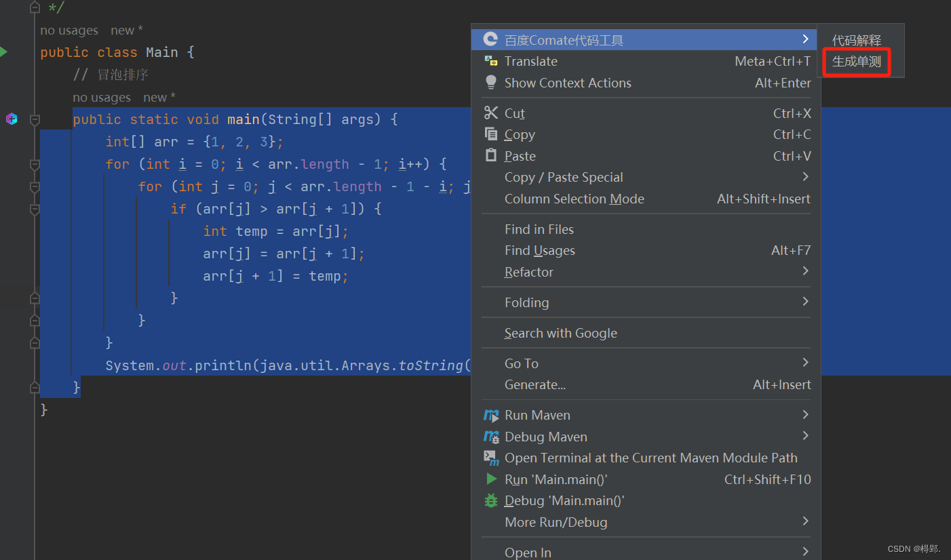Collapse the outer for loop fold marker
Screen dimensions: 951x560
click(x=35, y=164)
